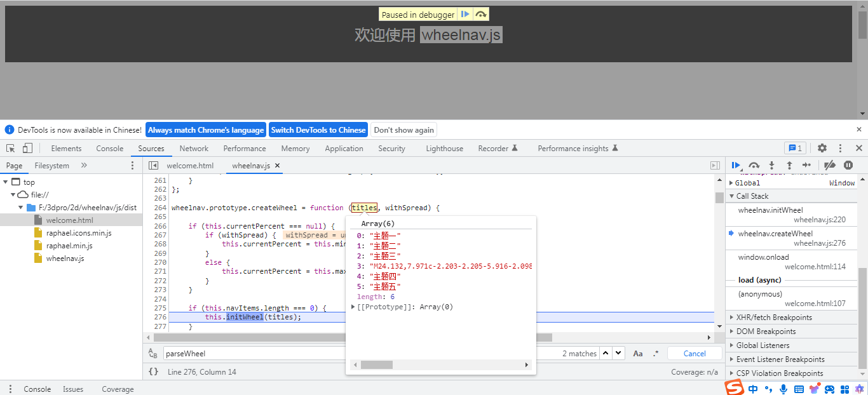Close the DevTools panel
This screenshot has height=395, width=868.
tap(858, 148)
